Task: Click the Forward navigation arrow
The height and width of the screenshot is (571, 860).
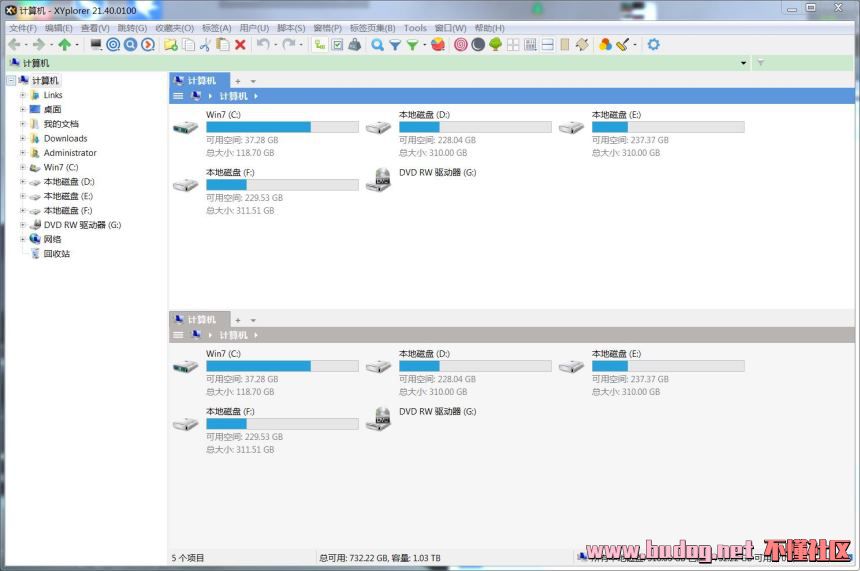Action: (38, 44)
